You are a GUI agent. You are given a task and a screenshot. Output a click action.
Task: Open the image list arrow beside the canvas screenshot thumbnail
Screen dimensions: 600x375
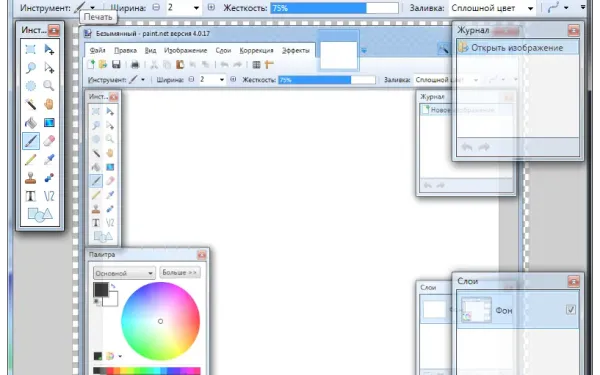[364, 51]
